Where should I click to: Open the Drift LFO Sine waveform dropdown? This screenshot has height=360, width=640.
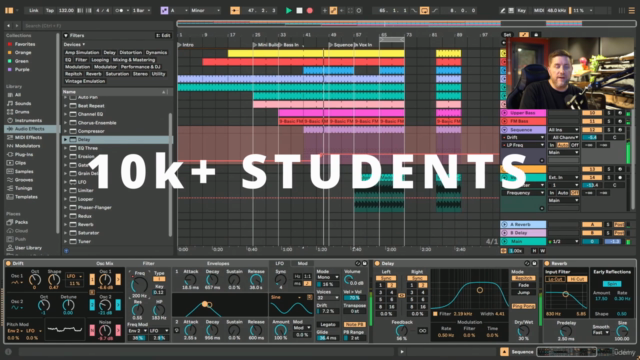pos(286,297)
